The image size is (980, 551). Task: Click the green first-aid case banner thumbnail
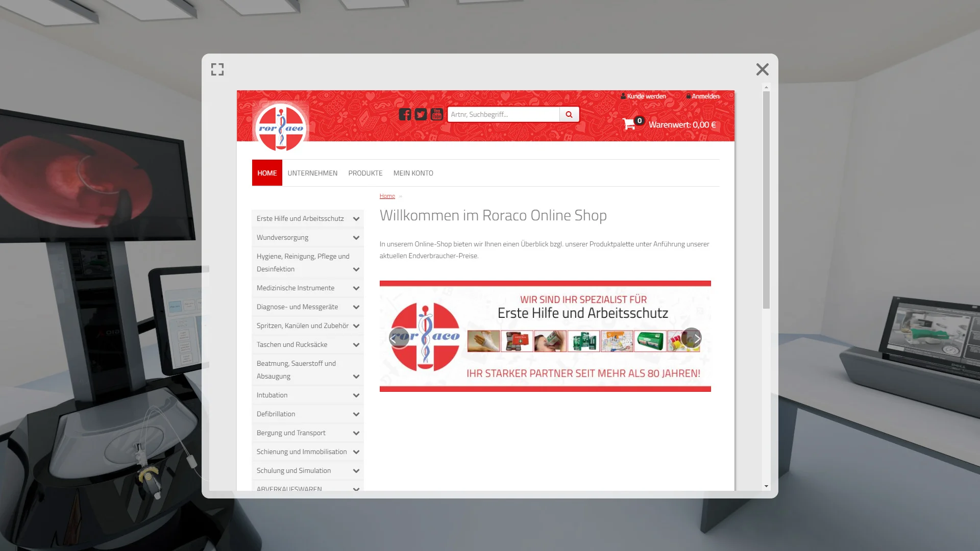click(x=650, y=341)
